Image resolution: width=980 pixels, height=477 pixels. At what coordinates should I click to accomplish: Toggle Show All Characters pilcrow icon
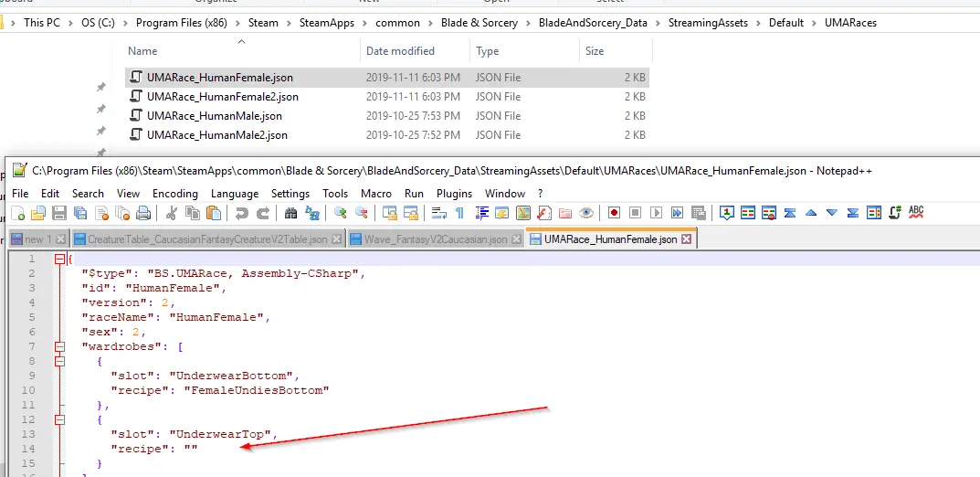[460, 213]
